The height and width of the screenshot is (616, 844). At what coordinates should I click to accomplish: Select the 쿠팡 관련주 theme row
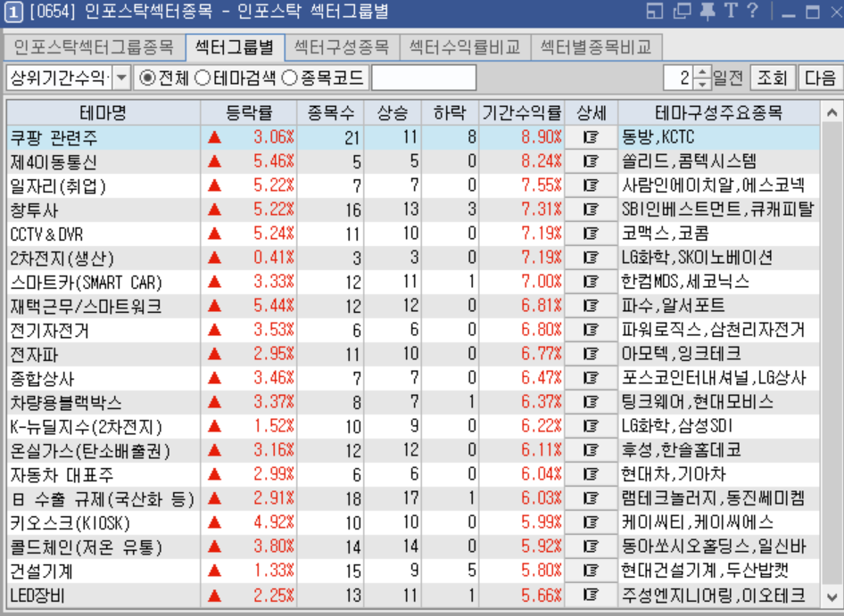[x=413, y=137]
